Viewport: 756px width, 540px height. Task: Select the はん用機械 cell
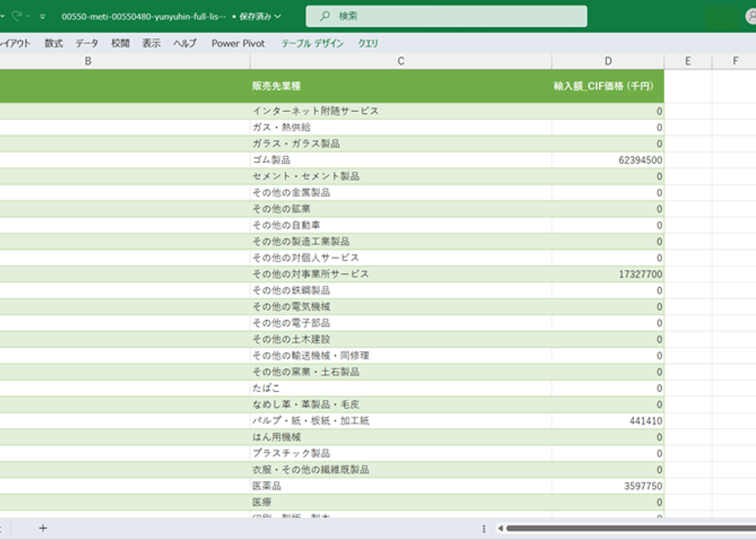click(x=401, y=437)
